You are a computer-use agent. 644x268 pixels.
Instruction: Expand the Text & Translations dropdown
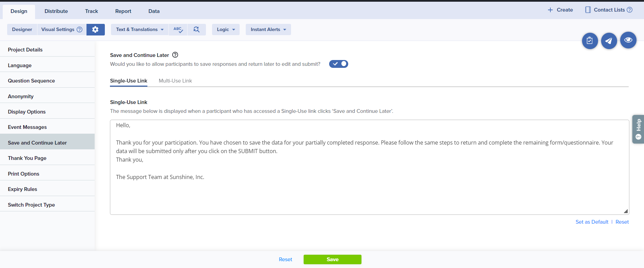tap(140, 30)
